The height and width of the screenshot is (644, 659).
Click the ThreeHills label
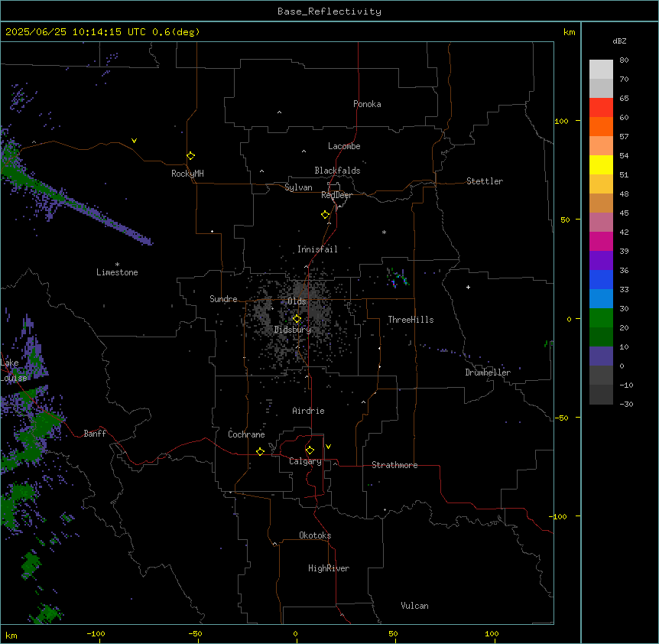(411, 320)
